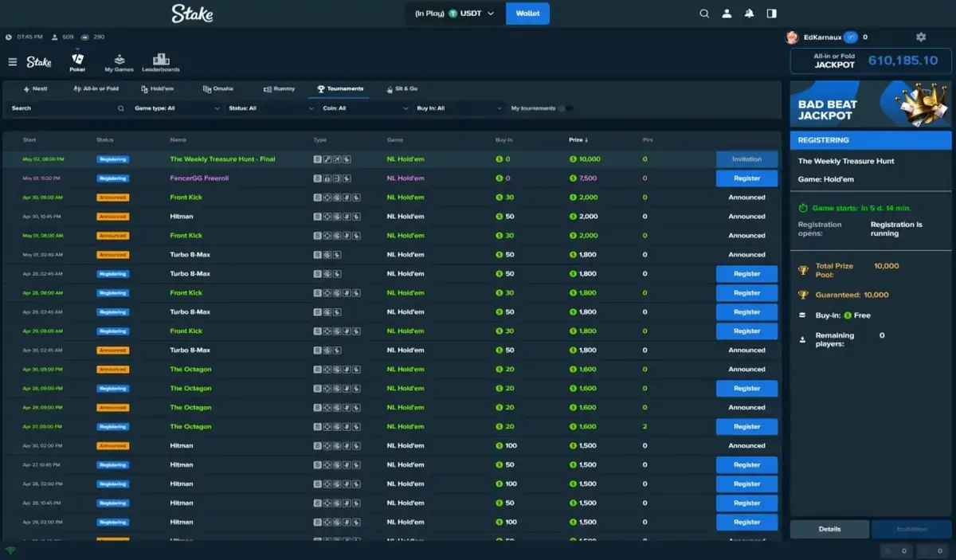956x560 pixels.
Task: Register for The Octagon Apr 27
Action: click(746, 427)
